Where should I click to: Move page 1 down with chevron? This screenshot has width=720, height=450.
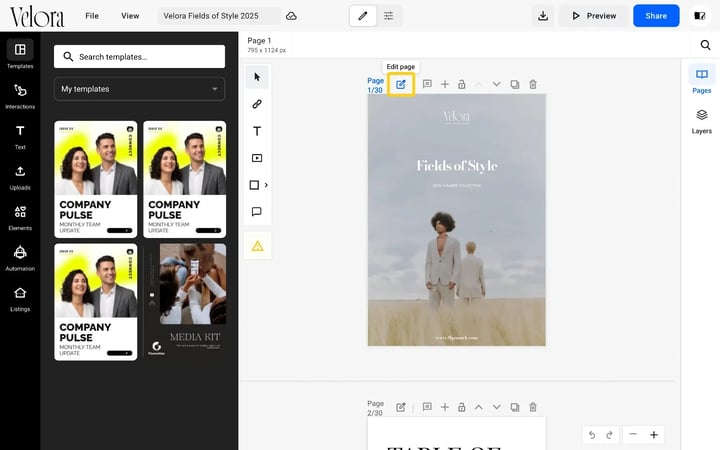(496, 84)
